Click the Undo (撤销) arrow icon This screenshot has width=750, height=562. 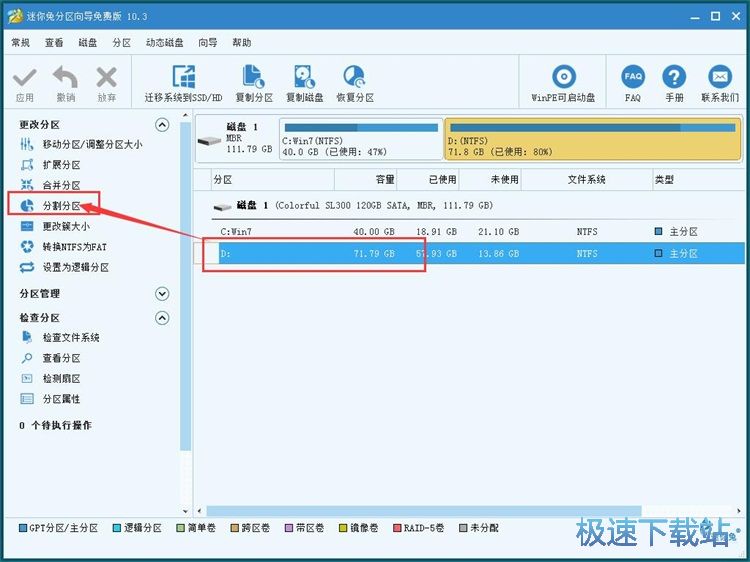click(x=66, y=78)
